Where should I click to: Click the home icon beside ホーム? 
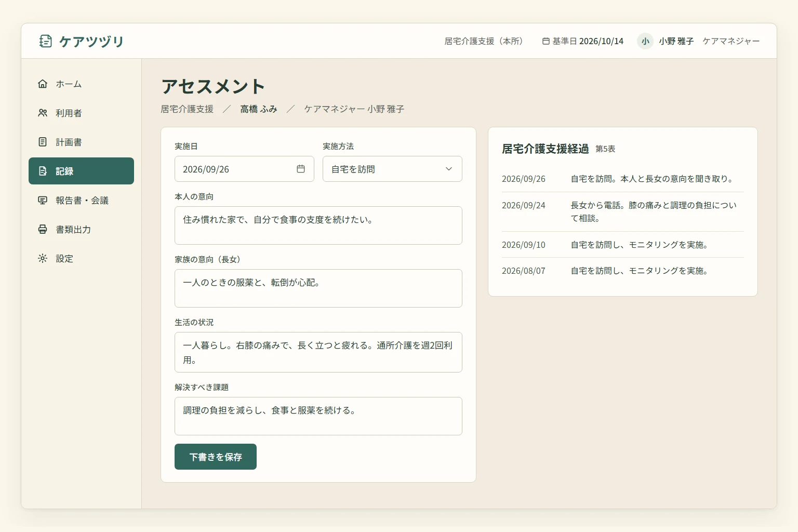click(43, 84)
